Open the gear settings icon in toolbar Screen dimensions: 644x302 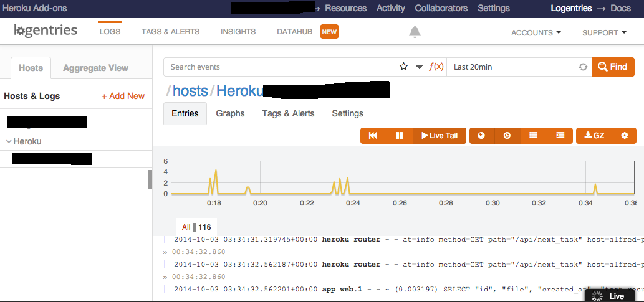[625, 136]
